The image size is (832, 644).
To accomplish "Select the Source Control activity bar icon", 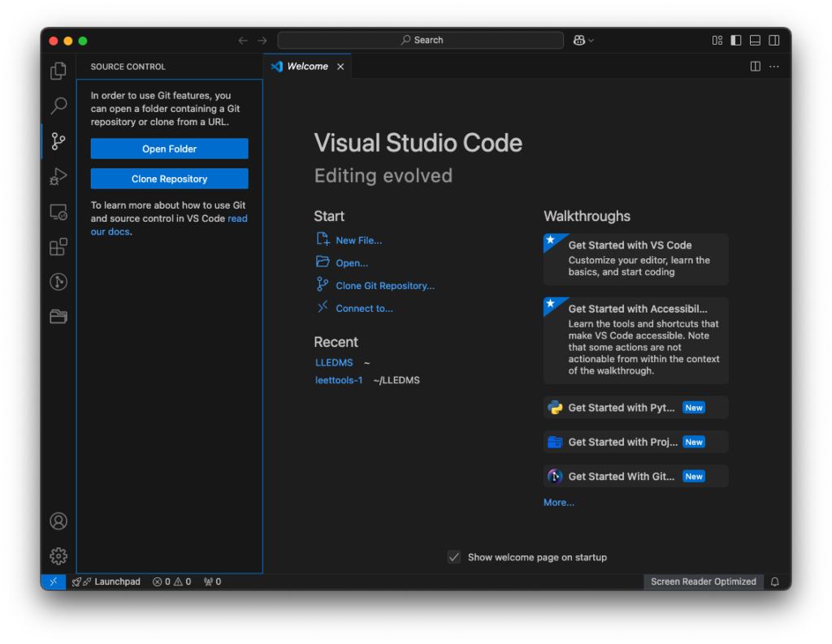I will pyautogui.click(x=58, y=141).
